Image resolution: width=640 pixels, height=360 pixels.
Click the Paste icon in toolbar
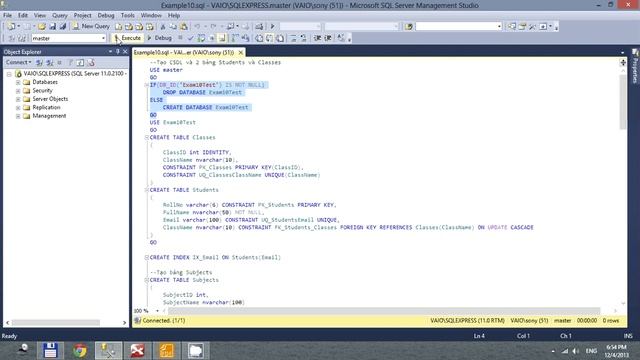point(184,27)
